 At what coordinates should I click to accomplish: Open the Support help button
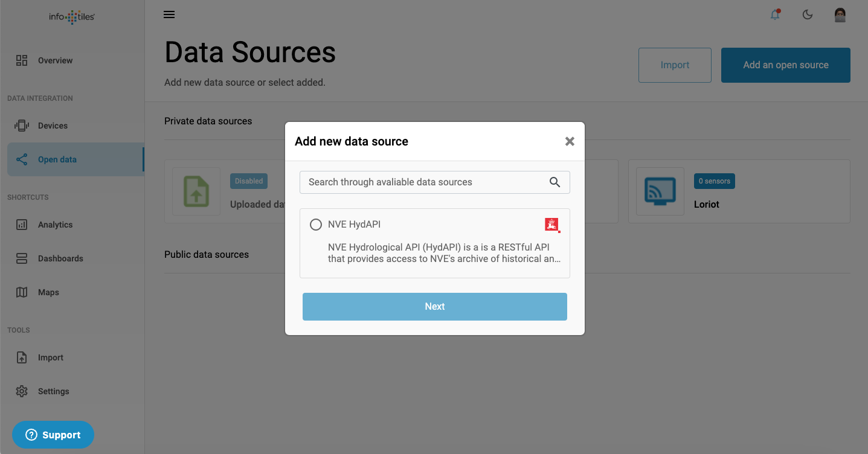pyautogui.click(x=53, y=435)
